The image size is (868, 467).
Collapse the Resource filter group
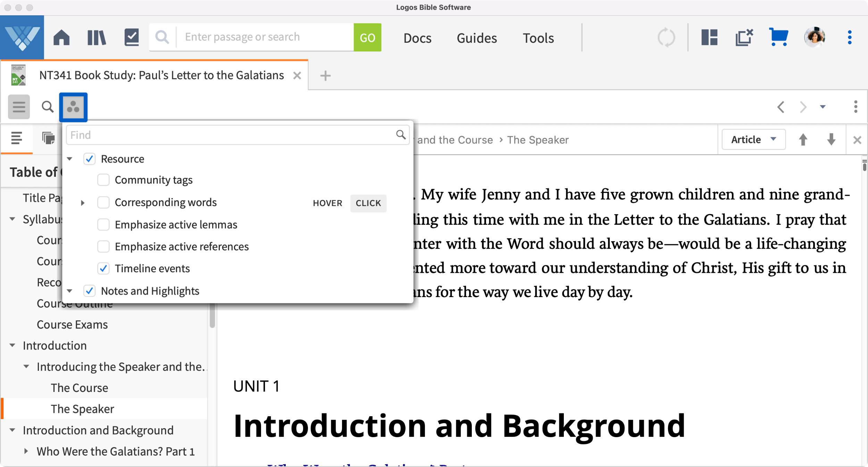tap(70, 159)
